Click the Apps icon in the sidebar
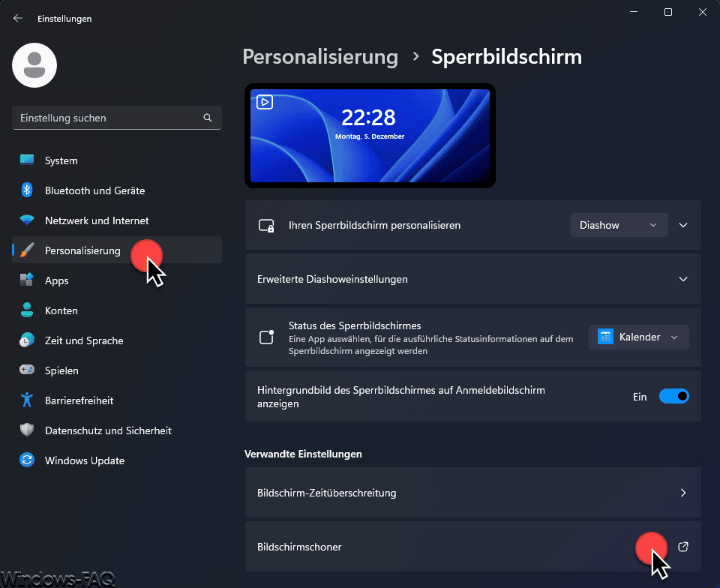This screenshot has width=720, height=588. (x=27, y=280)
